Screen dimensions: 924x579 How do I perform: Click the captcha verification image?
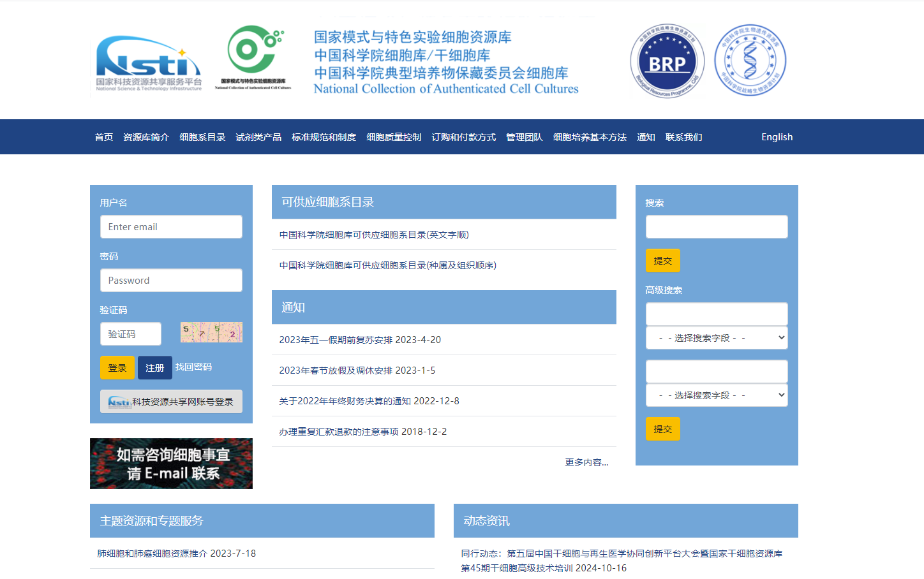click(211, 332)
